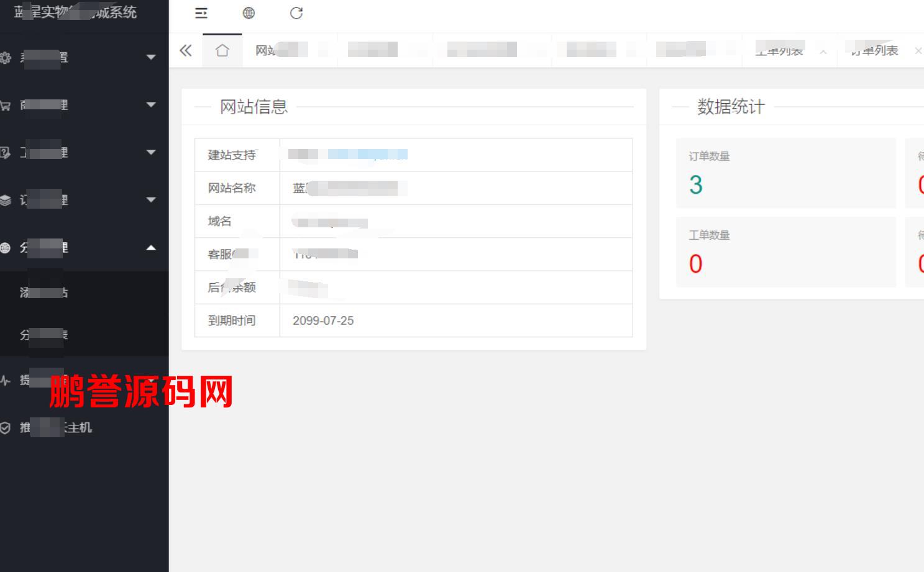The image size is (924, 572).
Task: Click the globe icon in top bar
Action: click(249, 13)
